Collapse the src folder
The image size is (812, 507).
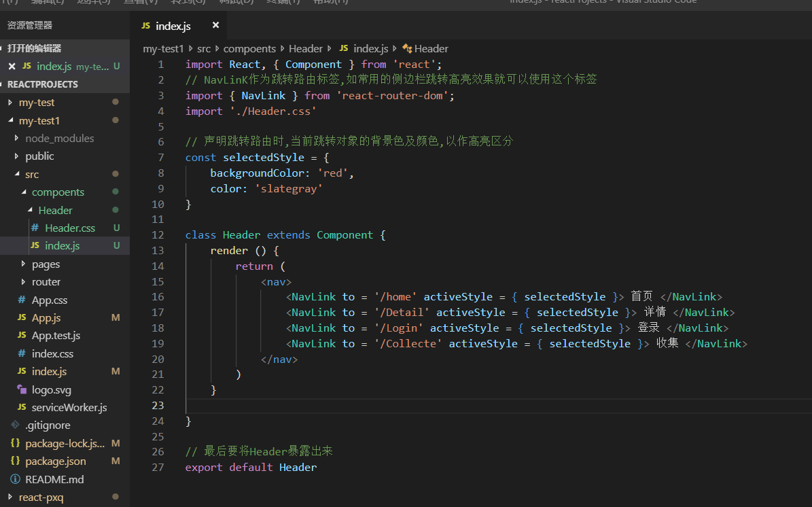32,174
